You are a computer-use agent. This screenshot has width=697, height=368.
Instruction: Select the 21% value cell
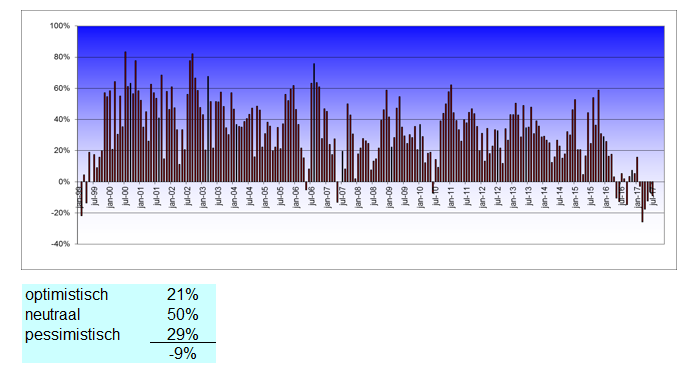tap(183, 295)
